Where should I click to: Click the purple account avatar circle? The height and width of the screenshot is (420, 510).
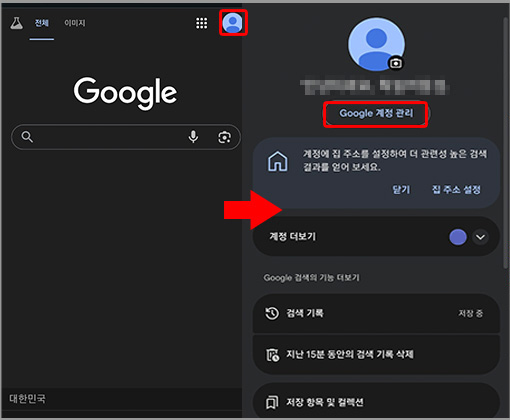(458, 237)
